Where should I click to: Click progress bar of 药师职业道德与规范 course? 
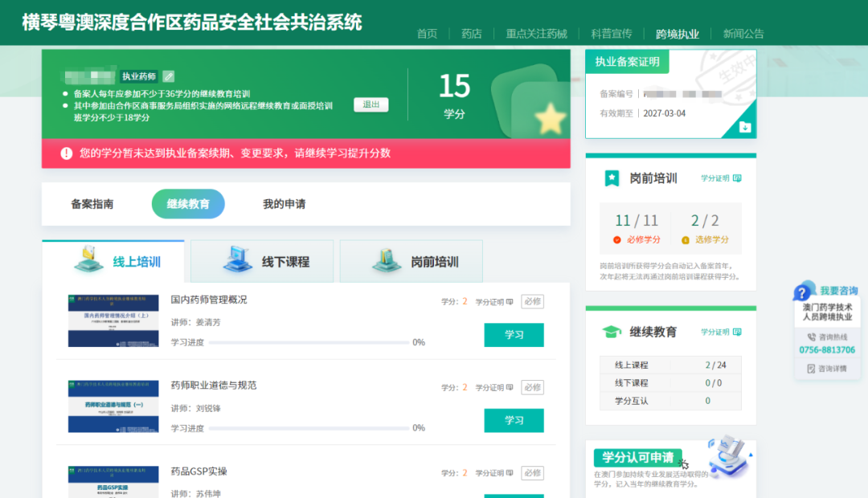309,428
